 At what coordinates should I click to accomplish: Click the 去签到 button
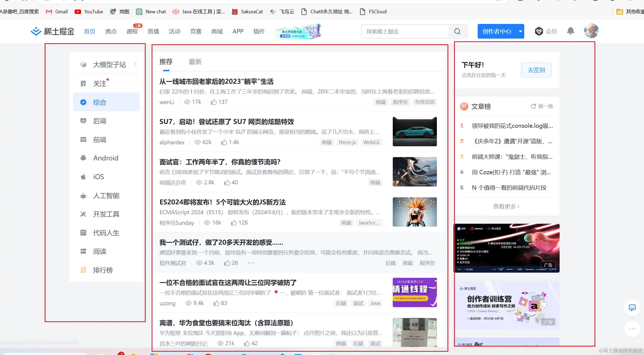536,70
